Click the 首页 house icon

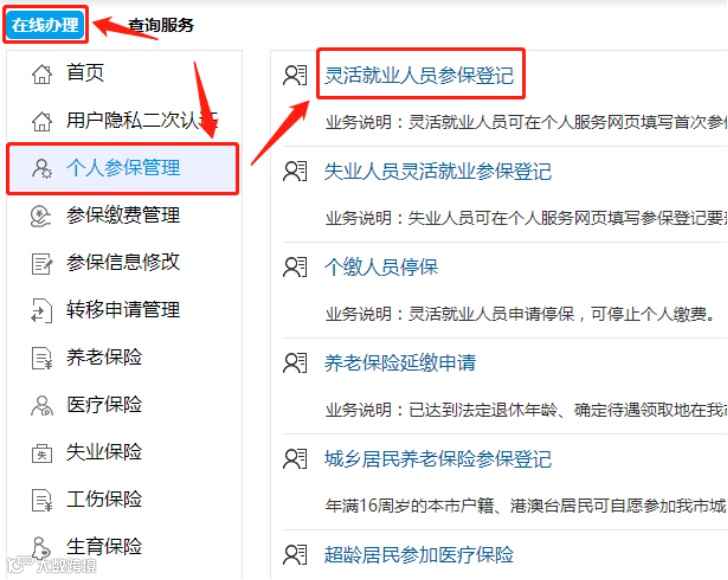[42, 74]
